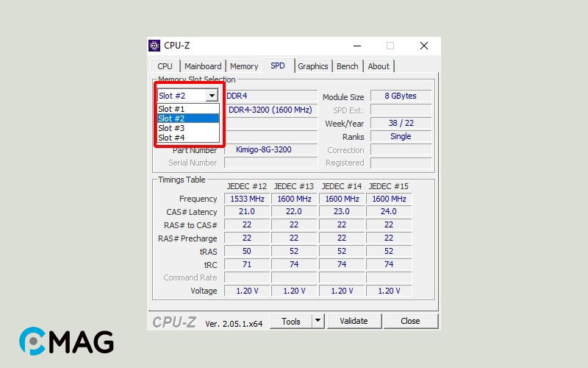
Task: Click the 1533 MHz frequency cell
Action: pos(247,199)
